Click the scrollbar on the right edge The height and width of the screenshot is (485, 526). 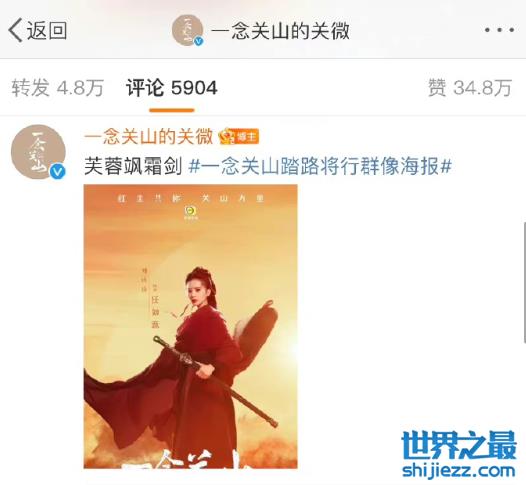(524, 282)
